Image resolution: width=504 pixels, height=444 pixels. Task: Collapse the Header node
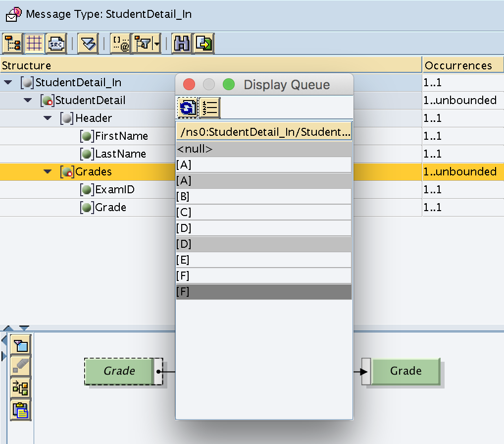tap(48, 118)
